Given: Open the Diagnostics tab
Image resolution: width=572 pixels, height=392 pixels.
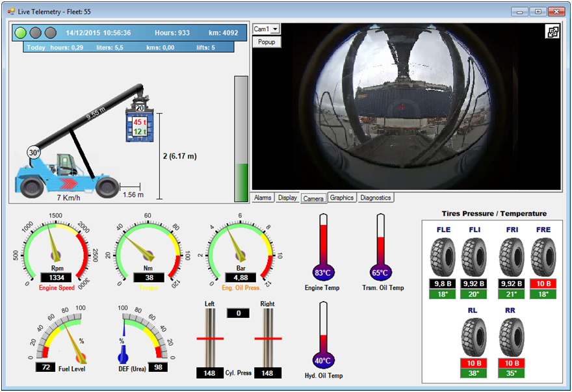Looking at the screenshot, I should (x=376, y=198).
